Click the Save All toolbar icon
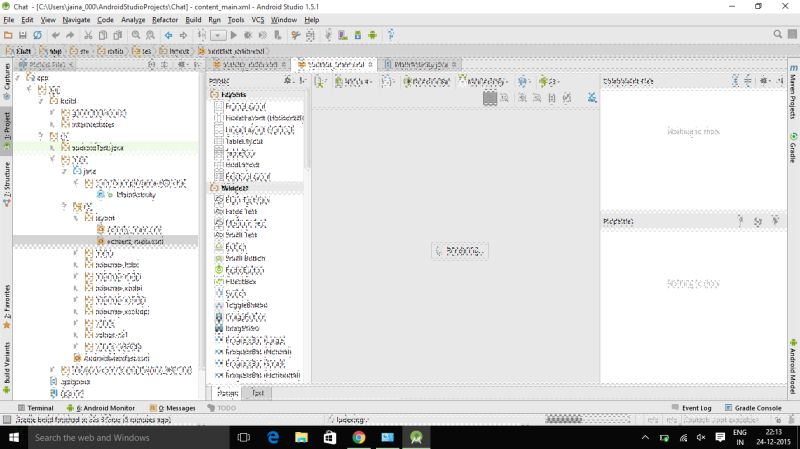 pyautogui.click(x=22, y=35)
